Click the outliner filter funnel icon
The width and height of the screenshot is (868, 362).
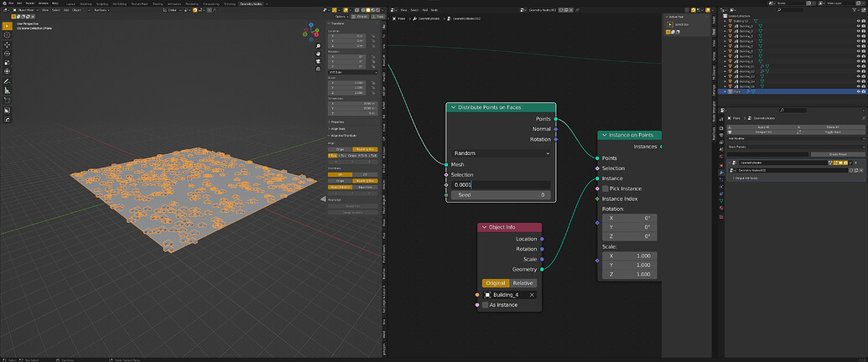click(855, 10)
